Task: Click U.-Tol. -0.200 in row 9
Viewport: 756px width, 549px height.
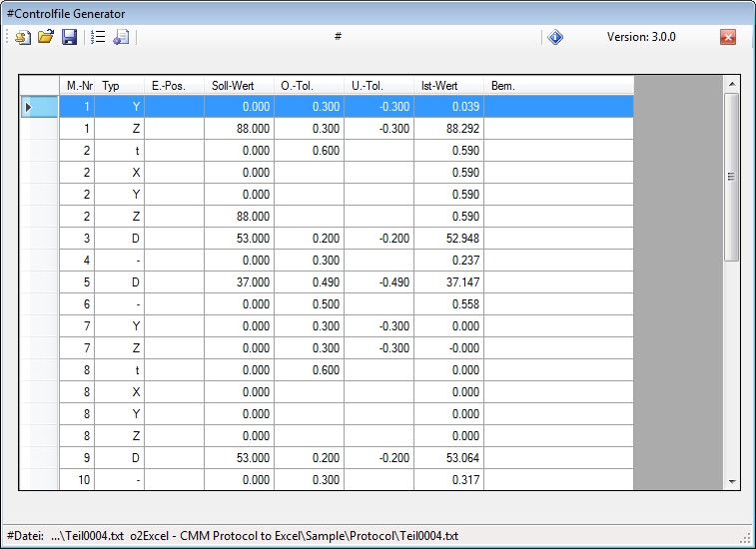Action: tap(378, 457)
